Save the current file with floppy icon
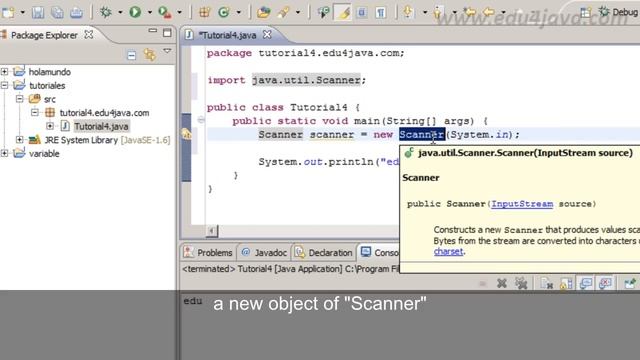640x360 pixels. [38, 13]
